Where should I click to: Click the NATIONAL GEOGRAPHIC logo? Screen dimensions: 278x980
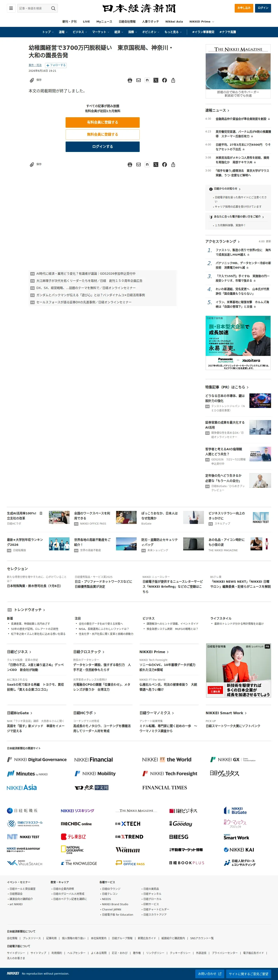pos(73,850)
